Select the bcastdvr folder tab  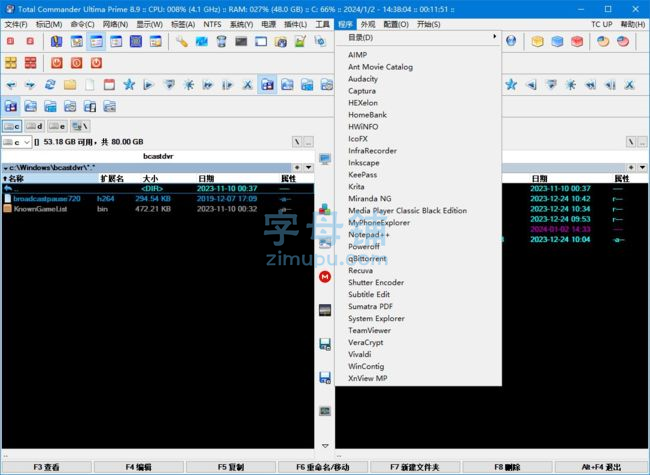158,156
